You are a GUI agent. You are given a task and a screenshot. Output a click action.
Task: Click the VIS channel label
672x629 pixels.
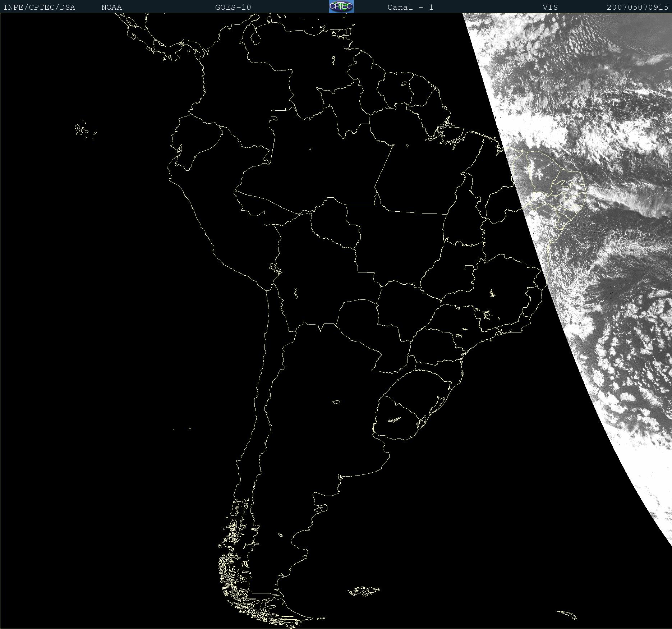pyautogui.click(x=550, y=7)
